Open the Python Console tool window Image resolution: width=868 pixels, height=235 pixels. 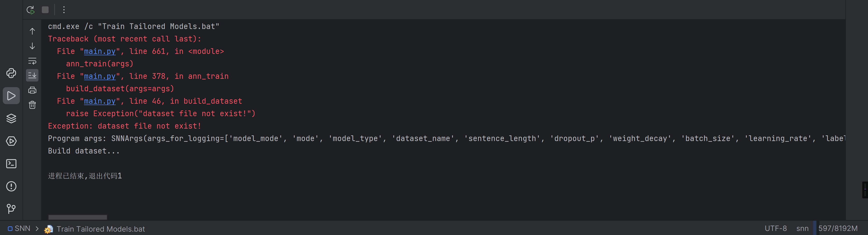11,73
